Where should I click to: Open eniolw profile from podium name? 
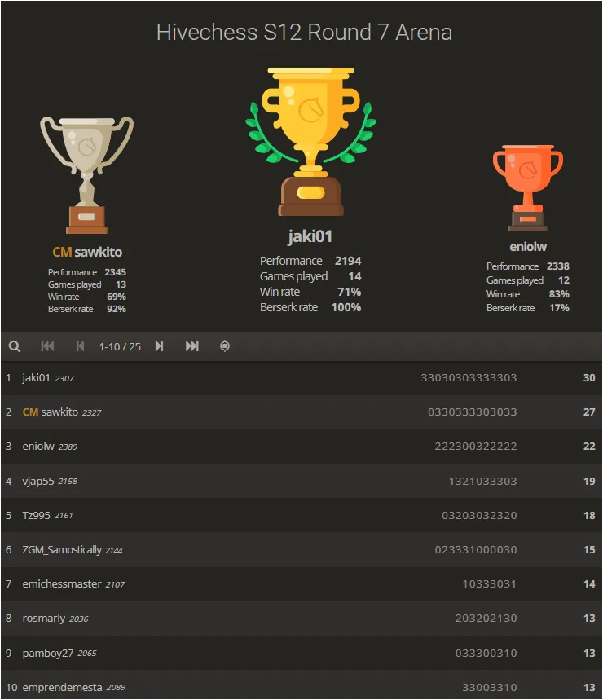528,246
